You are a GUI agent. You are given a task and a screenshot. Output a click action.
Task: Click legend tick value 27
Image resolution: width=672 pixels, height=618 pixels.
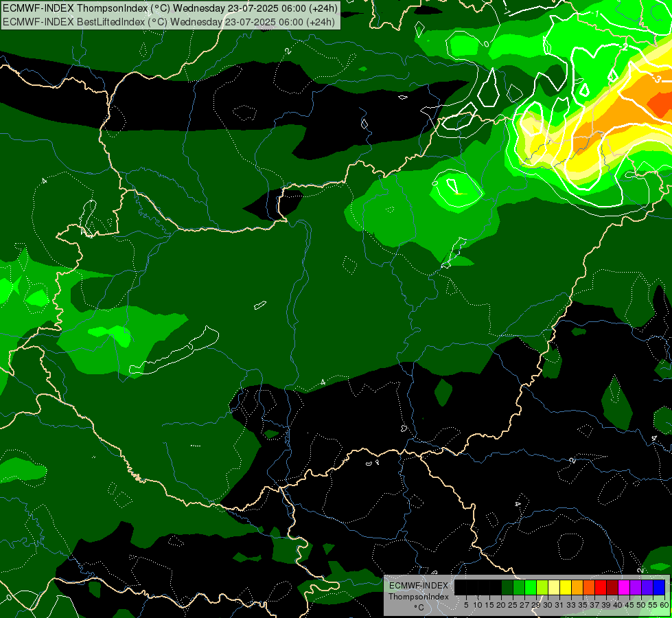524,605
